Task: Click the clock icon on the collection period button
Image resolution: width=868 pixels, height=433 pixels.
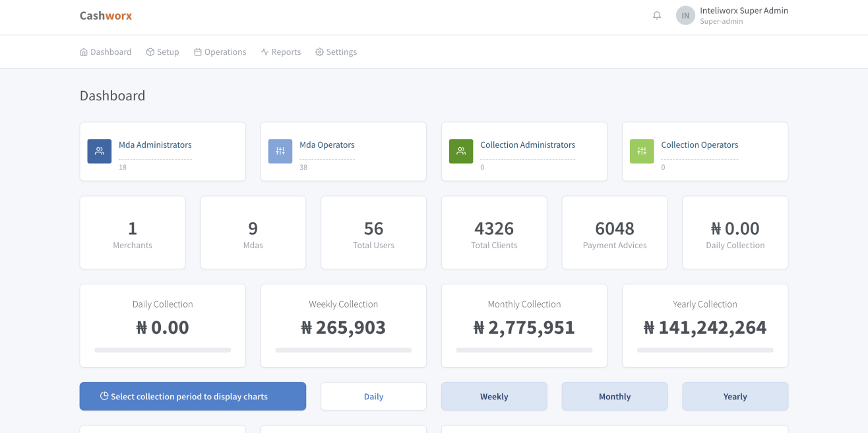Action: pos(104,396)
